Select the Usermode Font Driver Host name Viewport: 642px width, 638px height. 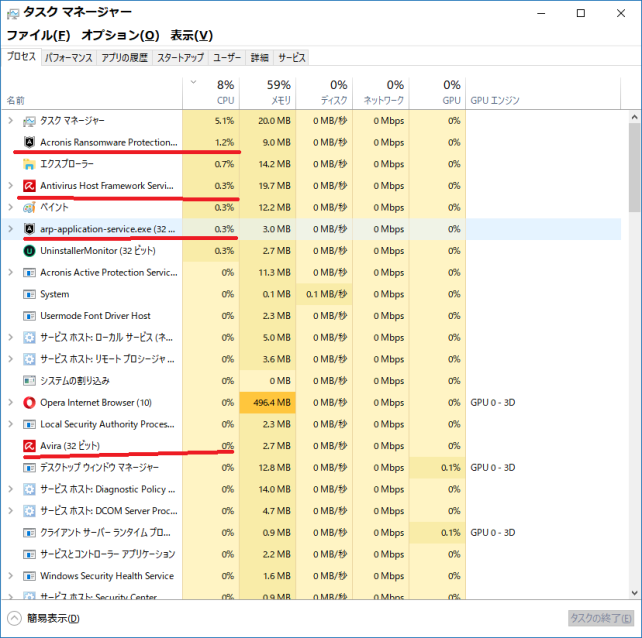(95, 316)
